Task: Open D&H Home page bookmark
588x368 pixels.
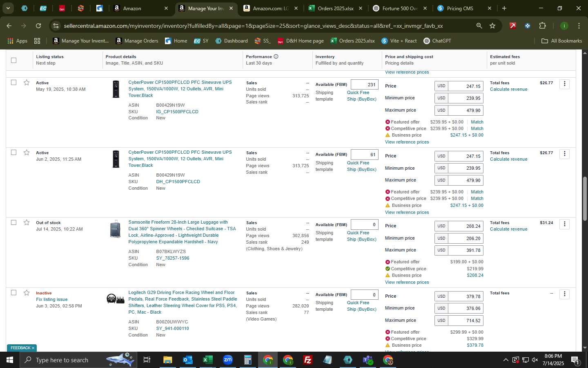Action: 301,41
